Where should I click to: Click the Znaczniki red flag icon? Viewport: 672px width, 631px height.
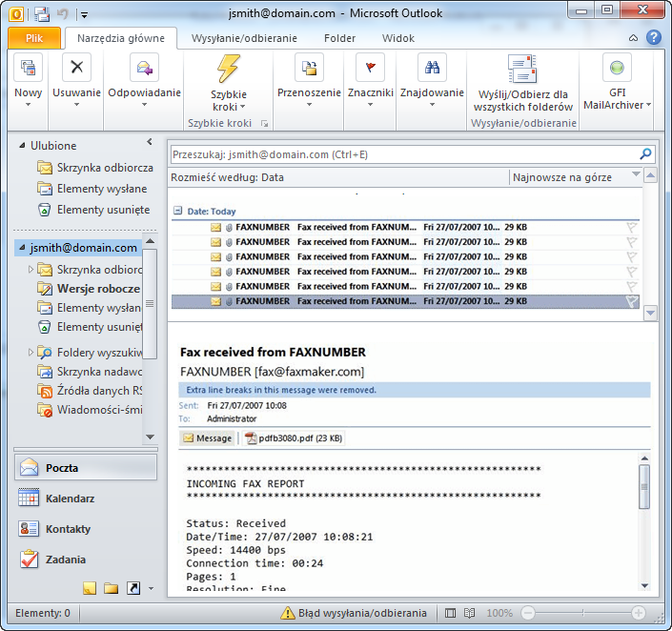point(370,68)
